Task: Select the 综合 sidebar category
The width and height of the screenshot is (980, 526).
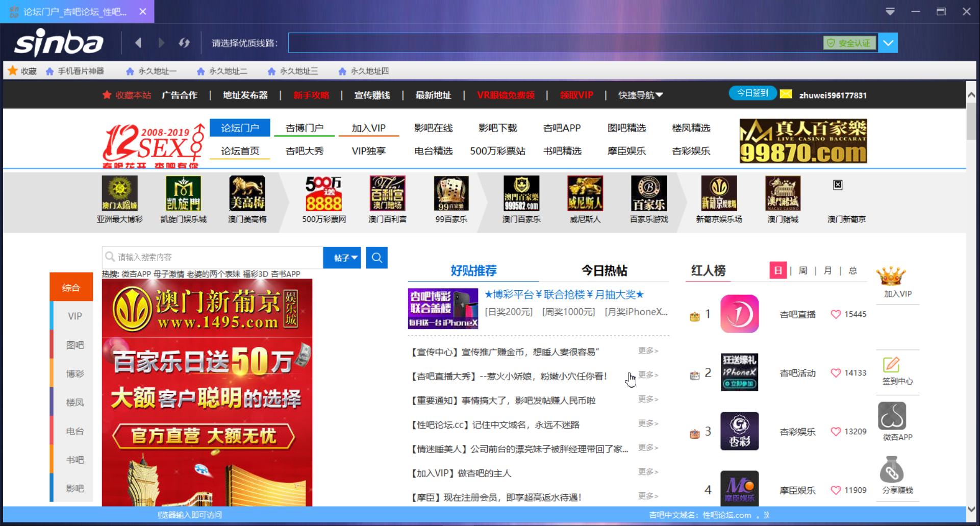Action: coord(71,287)
